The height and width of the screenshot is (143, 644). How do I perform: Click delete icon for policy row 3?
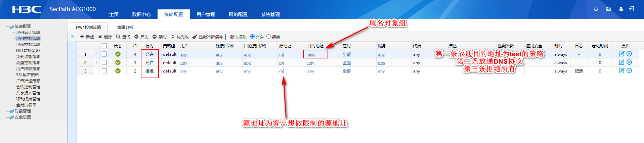(629, 71)
